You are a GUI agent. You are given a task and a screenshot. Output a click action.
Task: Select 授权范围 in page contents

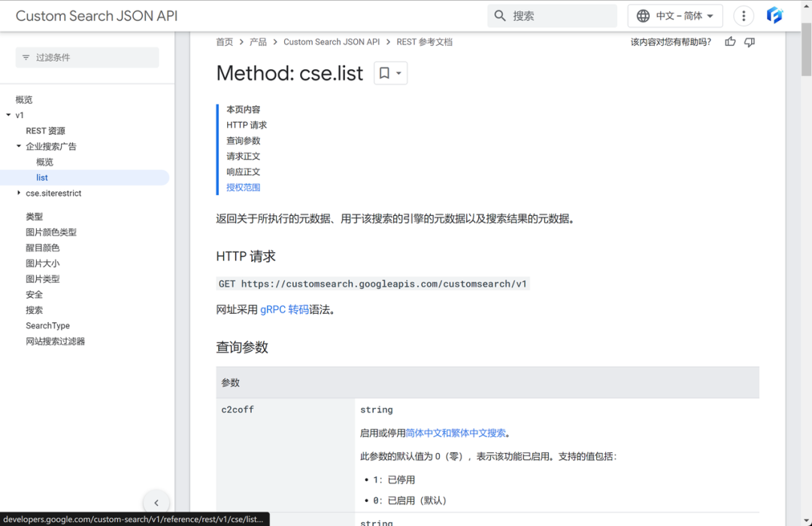243,187
